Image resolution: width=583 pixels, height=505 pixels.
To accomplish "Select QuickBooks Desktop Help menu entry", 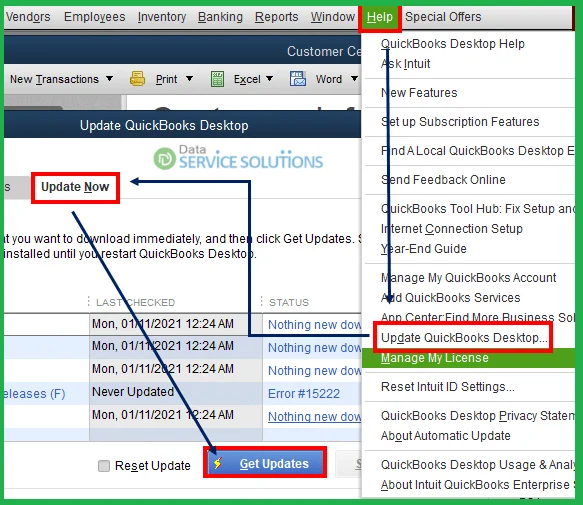I will tap(452, 44).
